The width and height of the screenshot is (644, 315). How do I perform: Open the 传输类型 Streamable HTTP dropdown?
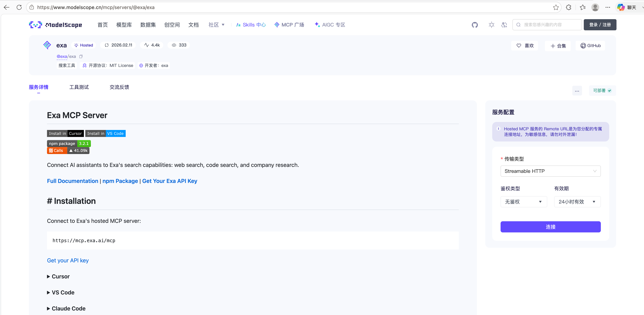[x=551, y=171]
